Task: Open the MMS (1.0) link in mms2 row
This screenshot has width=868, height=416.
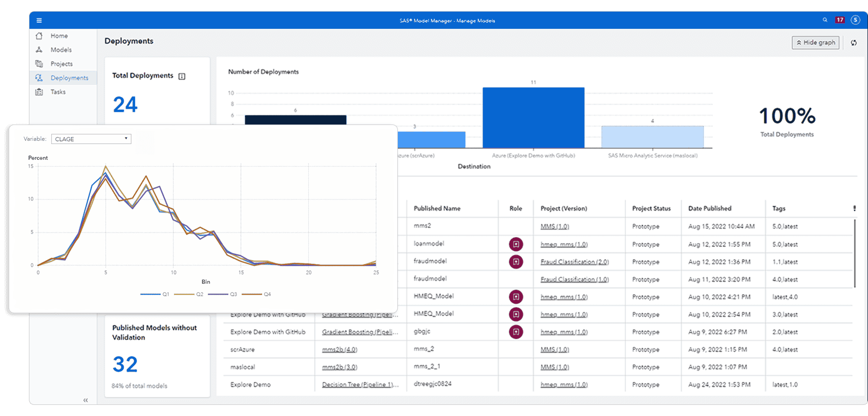Action: 555,226
